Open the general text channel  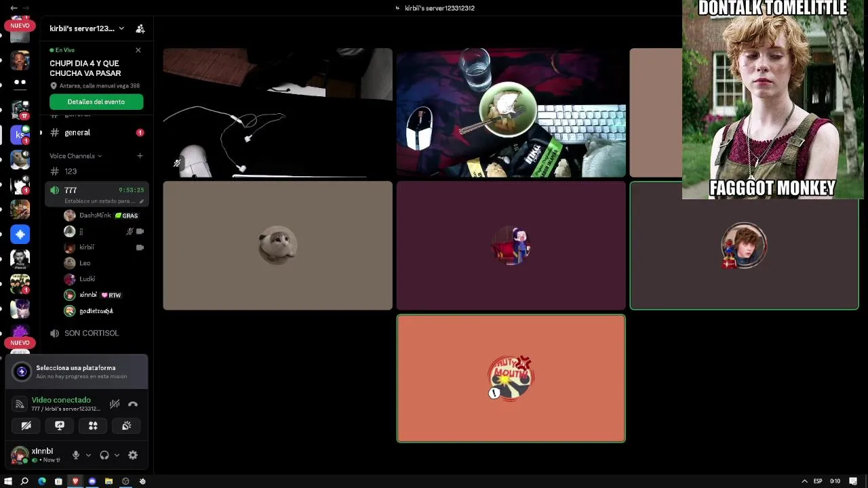(x=97, y=133)
